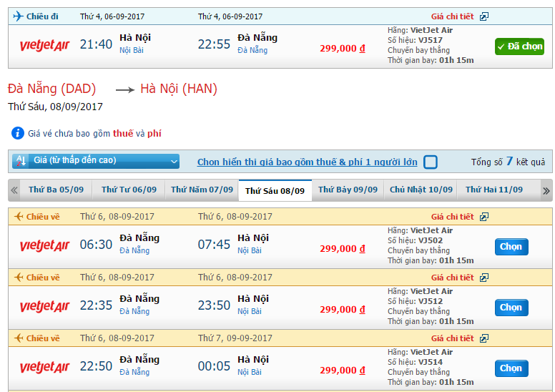Click the Đà Nẵng (DAD) route heading

point(51,89)
